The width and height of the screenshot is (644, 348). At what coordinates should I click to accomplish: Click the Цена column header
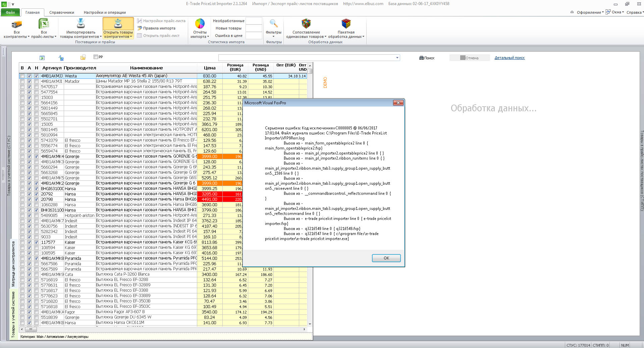pyautogui.click(x=210, y=68)
